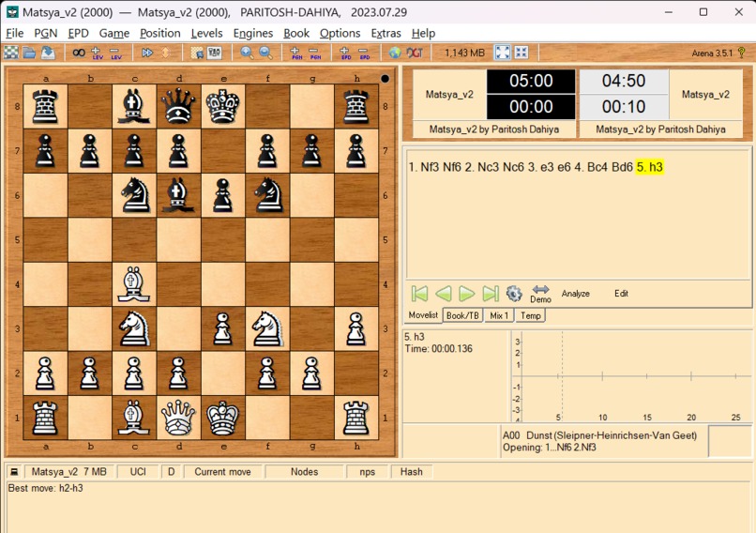Click the minus PGN toolbar icon
Viewport: 756px width, 533px height.
(314, 53)
